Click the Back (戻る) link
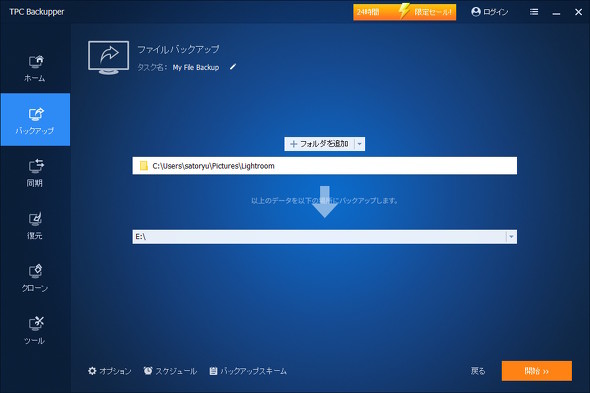Screen dimensions: 590x393 (x=478, y=371)
